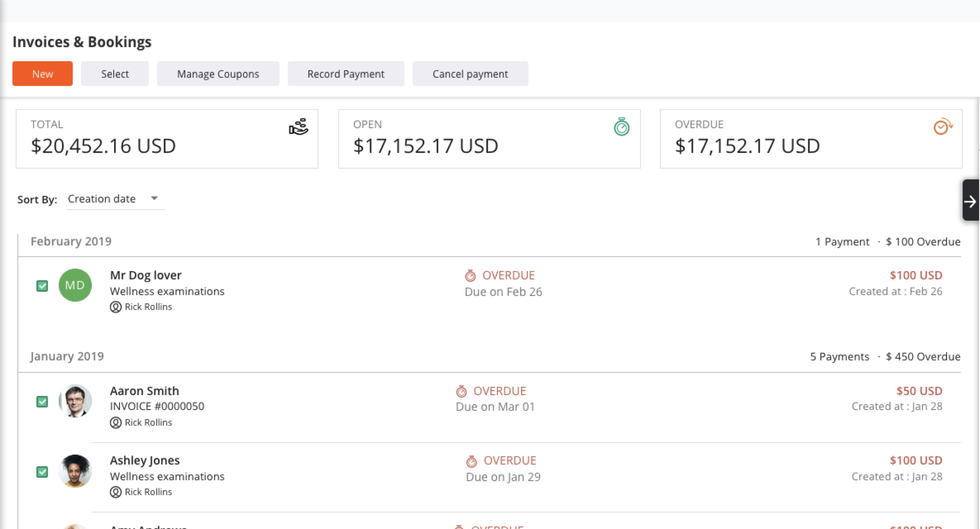Click the New invoice button

[x=43, y=74]
